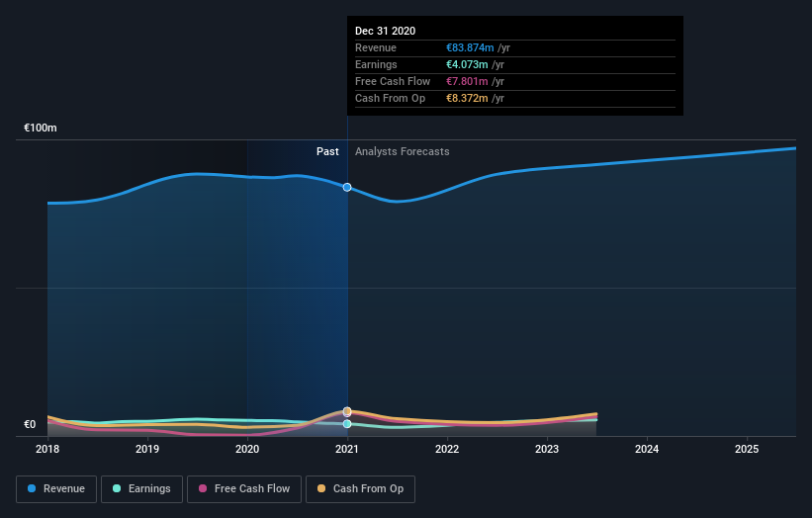Image resolution: width=812 pixels, height=518 pixels.
Task: Click the €4.073m earnings value
Action: coord(467,64)
